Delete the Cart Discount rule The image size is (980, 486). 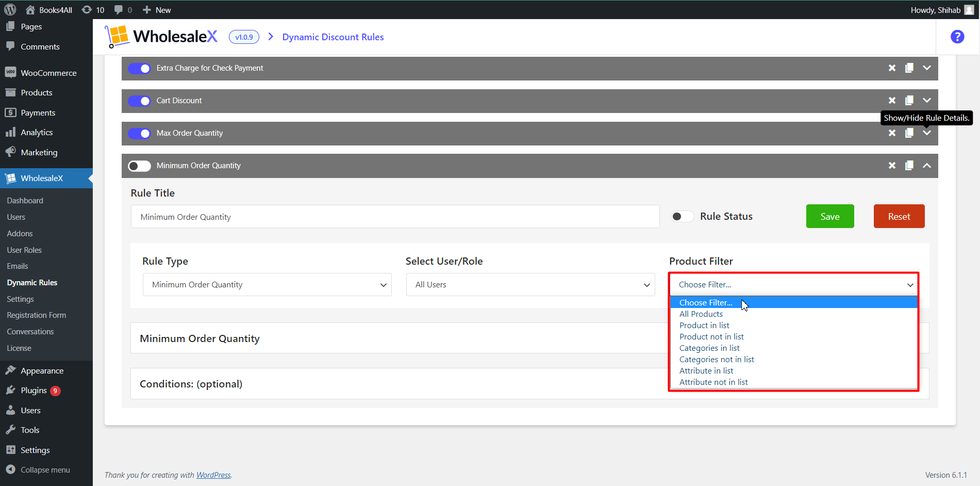[892, 101]
